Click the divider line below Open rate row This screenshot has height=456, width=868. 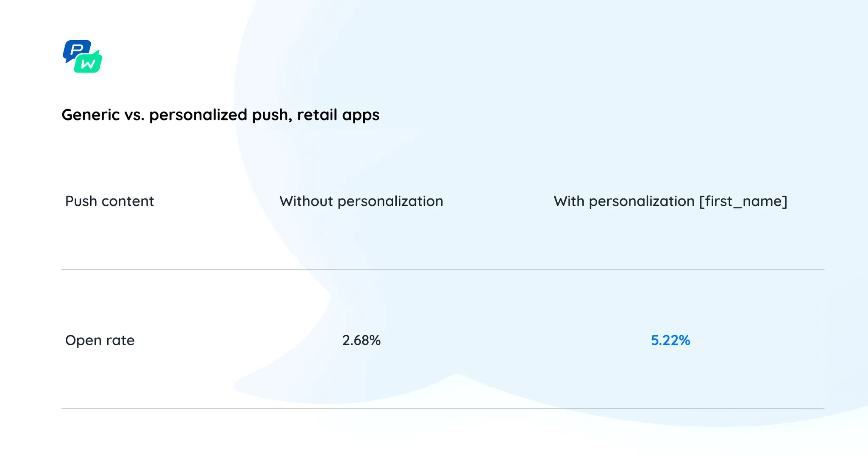tap(443, 408)
